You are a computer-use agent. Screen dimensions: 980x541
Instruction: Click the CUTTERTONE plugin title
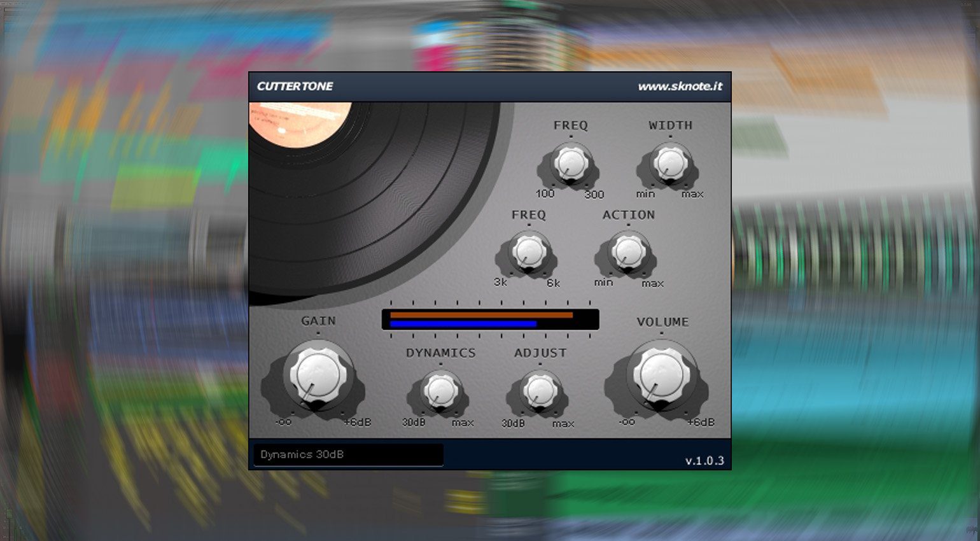coord(295,87)
